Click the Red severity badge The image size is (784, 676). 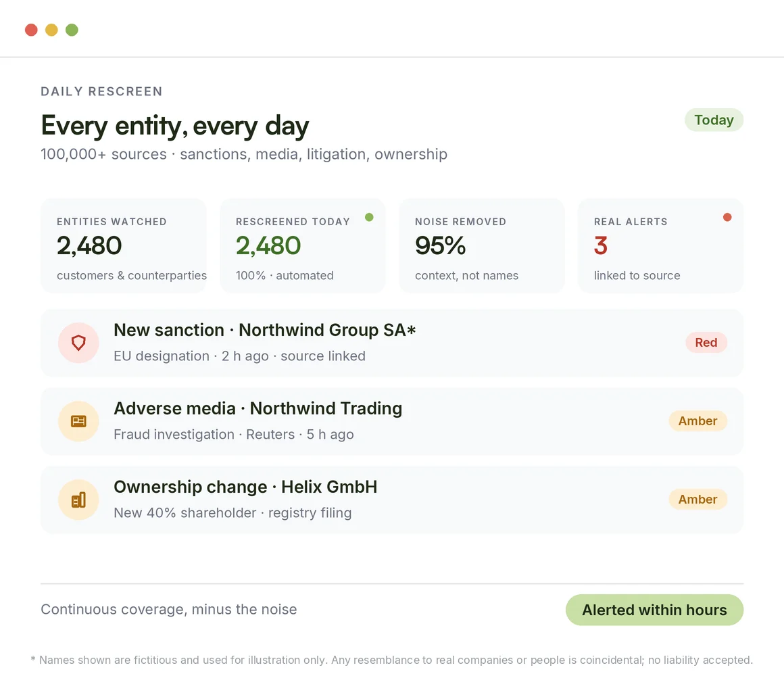coord(706,343)
